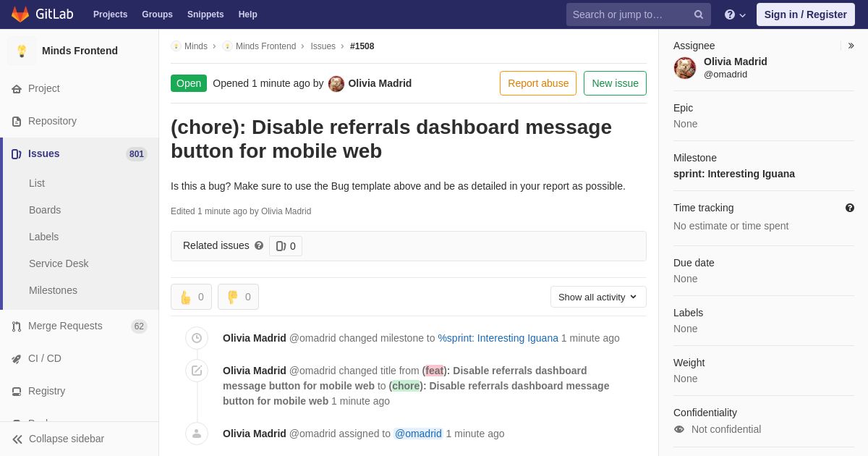The width and height of the screenshot is (868, 456).
Task: Click the issue number #1508 breadcrumb
Action: (x=362, y=46)
